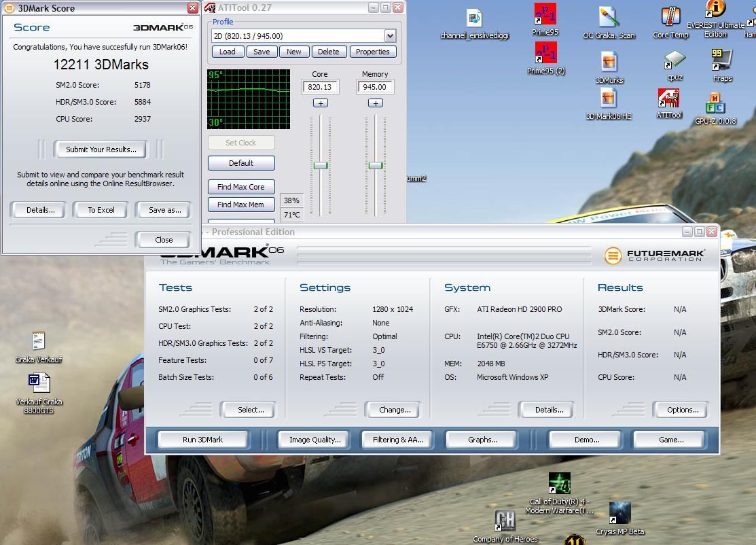Click Change button under Settings

395,410
